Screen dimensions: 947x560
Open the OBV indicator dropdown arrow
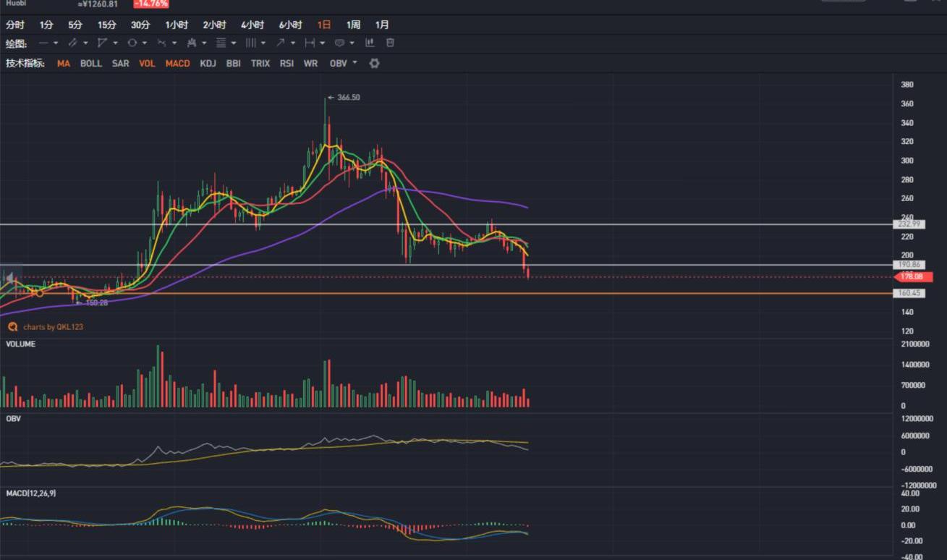click(x=354, y=62)
